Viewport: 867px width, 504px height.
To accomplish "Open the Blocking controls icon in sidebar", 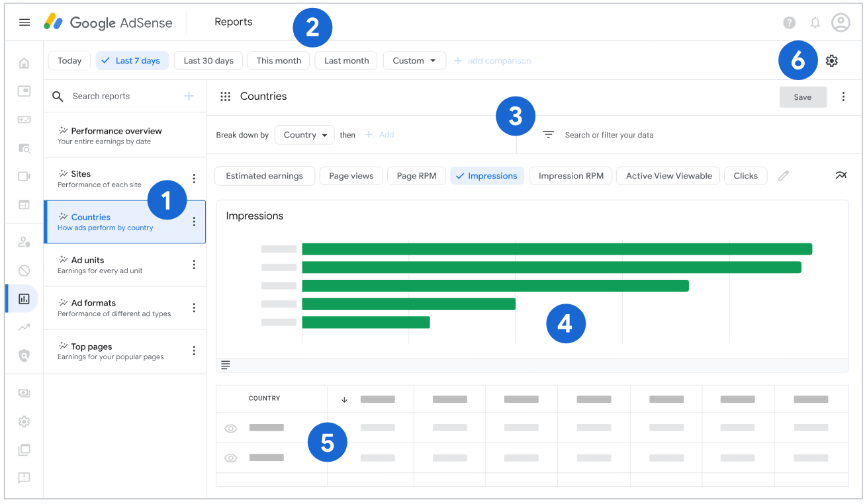I will [x=24, y=271].
